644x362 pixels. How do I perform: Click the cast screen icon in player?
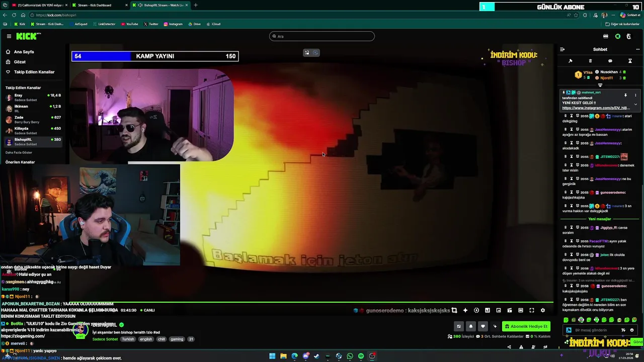(x=510, y=310)
